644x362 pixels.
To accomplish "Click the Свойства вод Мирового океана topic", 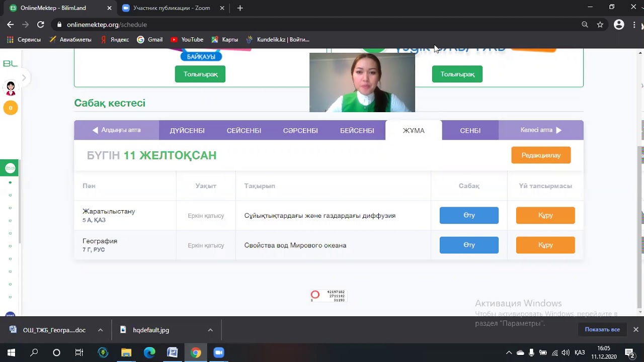I will coord(295,245).
